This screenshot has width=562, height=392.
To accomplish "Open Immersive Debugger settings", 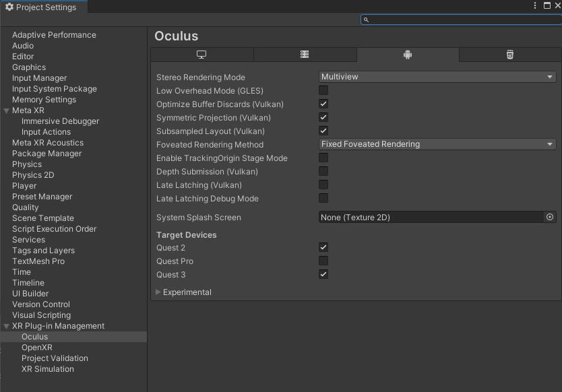I will click(x=60, y=121).
